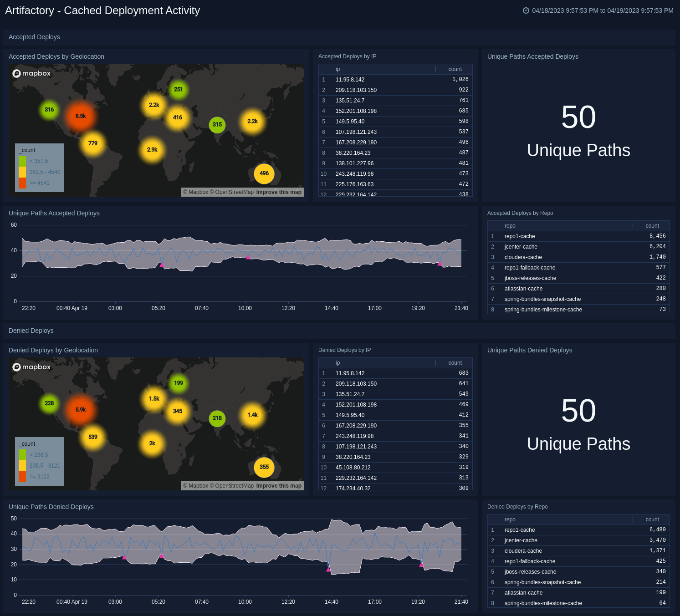Image resolution: width=680 pixels, height=616 pixels.
Task: Click the clock icon beside the time range
Action: [x=526, y=10]
